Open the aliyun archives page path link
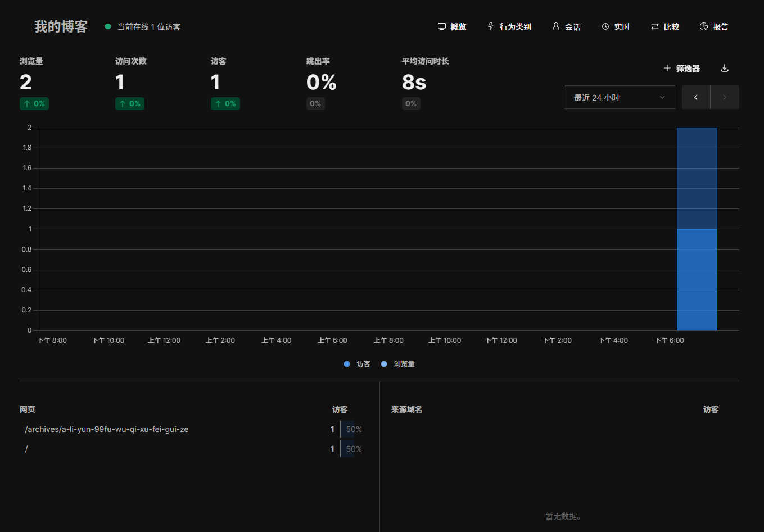This screenshot has width=764, height=532. tap(107, 429)
